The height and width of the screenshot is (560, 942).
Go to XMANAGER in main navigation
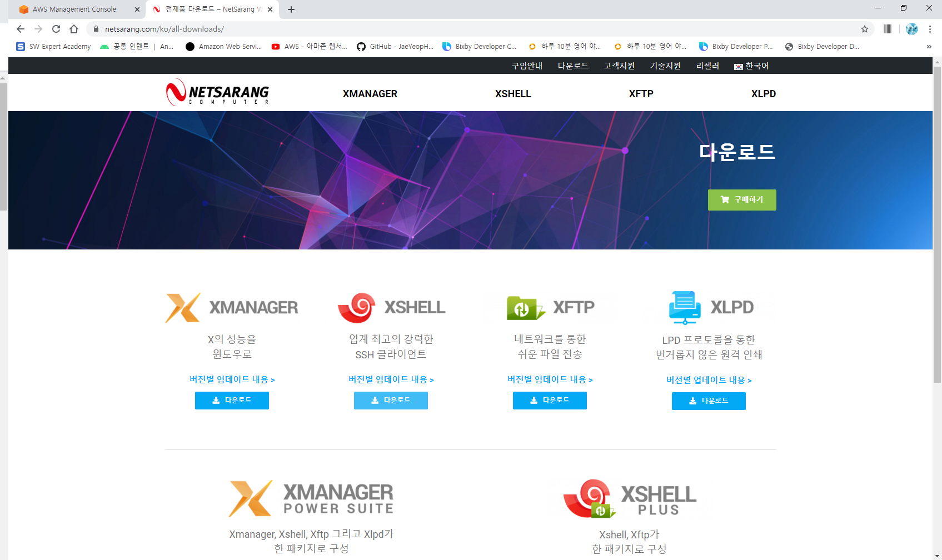pyautogui.click(x=370, y=94)
